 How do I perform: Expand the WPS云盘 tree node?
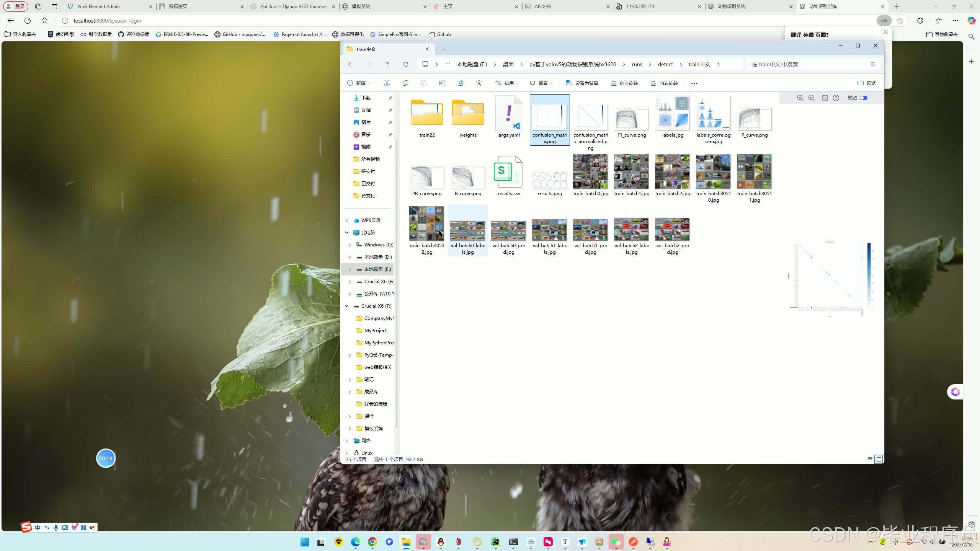pos(347,220)
